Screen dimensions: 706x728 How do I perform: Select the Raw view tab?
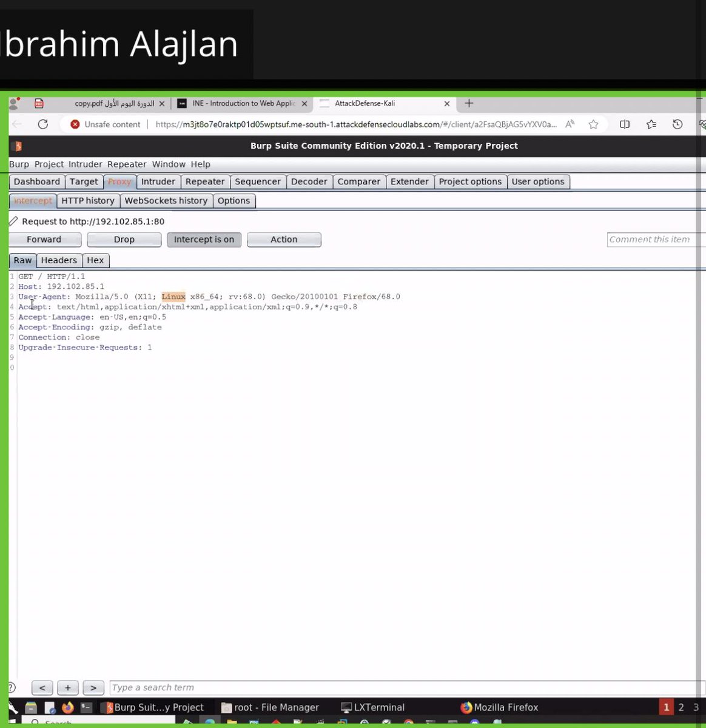click(x=22, y=260)
